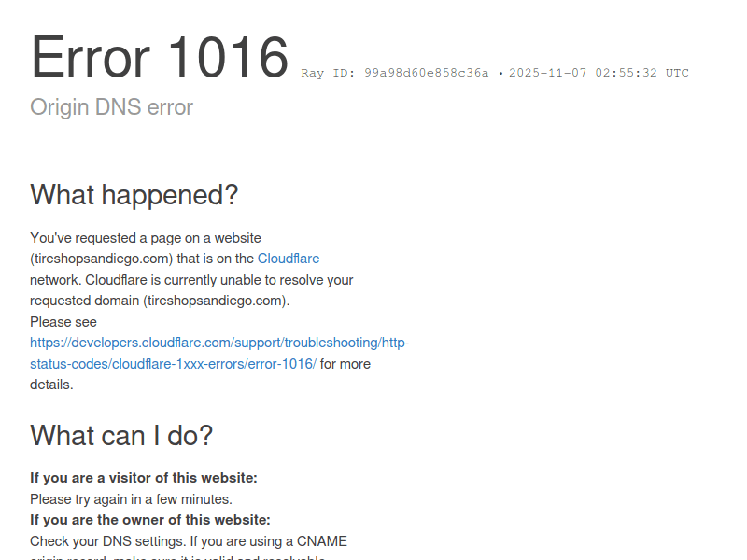This screenshot has height=560, width=747.
Task: Click 'You've requested a page on a website'
Action: [146, 238]
